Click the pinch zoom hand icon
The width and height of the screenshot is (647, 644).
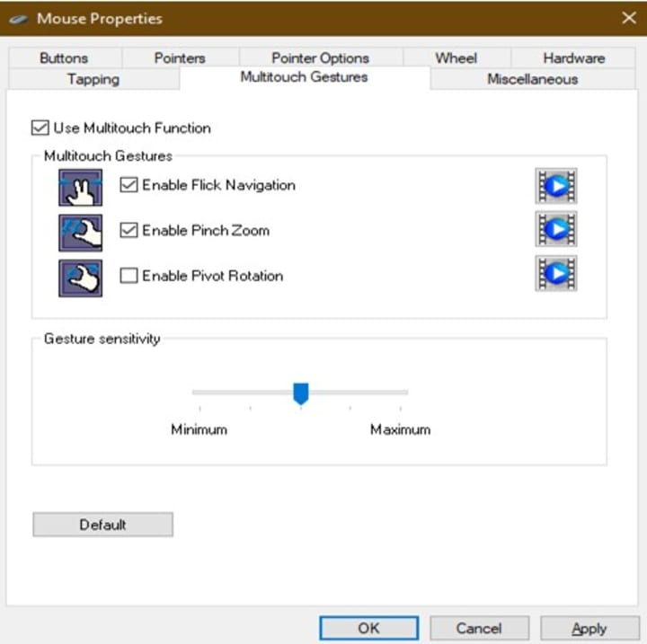pyautogui.click(x=81, y=233)
